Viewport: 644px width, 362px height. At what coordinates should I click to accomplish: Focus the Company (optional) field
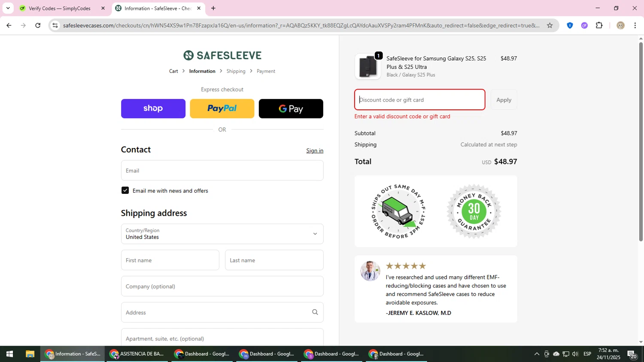click(x=222, y=286)
